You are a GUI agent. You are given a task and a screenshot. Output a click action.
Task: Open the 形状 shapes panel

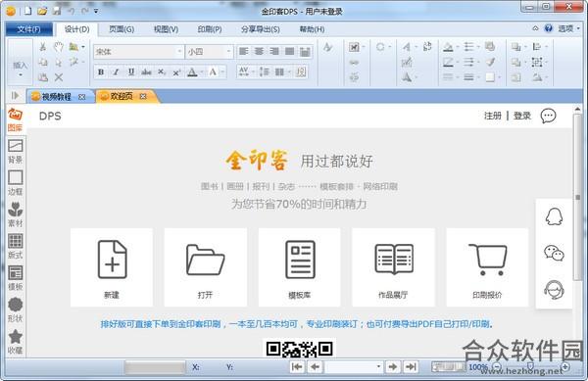15,310
